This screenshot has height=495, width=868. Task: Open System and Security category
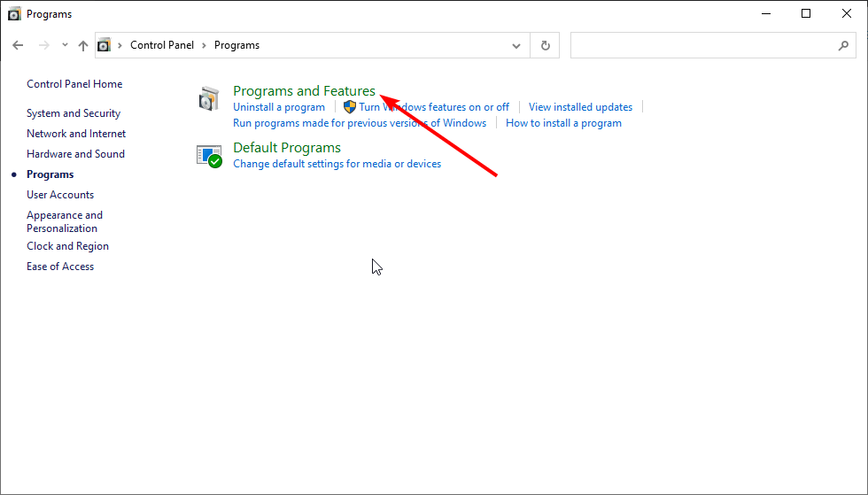pyautogui.click(x=74, y=113)
